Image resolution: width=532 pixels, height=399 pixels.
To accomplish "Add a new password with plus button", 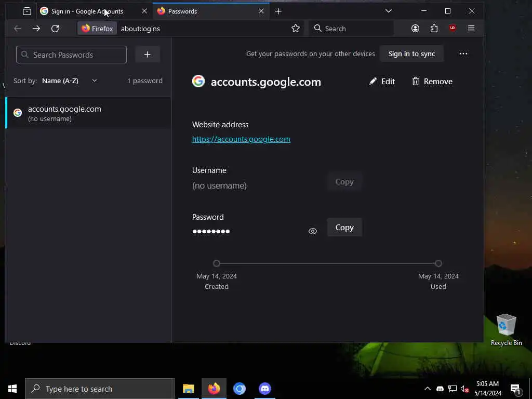I will pos(147,55).
